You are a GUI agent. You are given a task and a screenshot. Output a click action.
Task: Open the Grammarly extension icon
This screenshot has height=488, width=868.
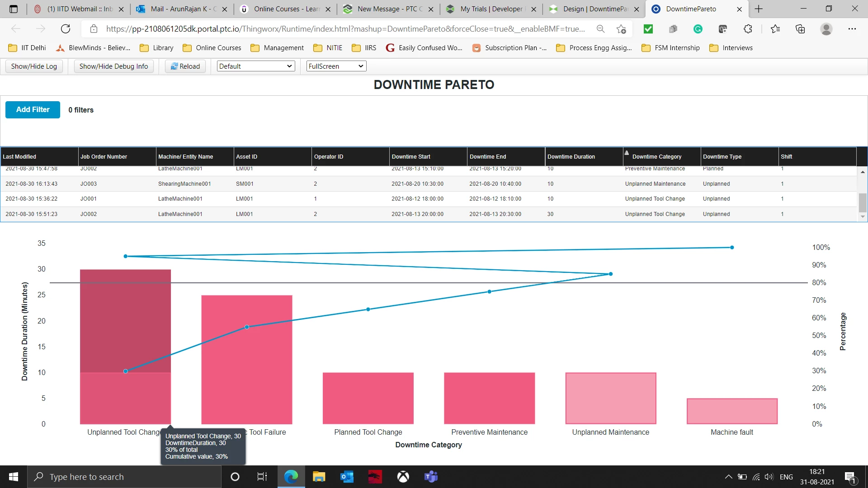698,29
